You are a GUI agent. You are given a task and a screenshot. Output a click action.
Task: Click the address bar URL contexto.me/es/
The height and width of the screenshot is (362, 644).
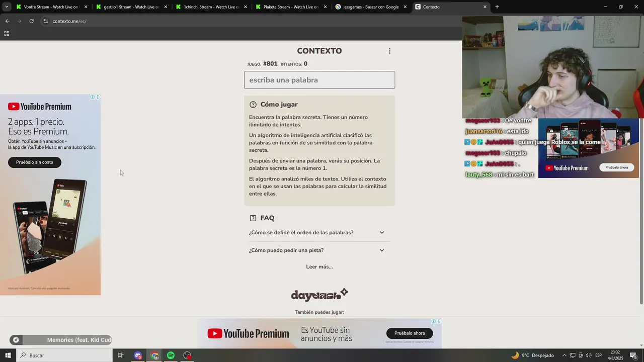pyautogui.click(x=69, y=21)
